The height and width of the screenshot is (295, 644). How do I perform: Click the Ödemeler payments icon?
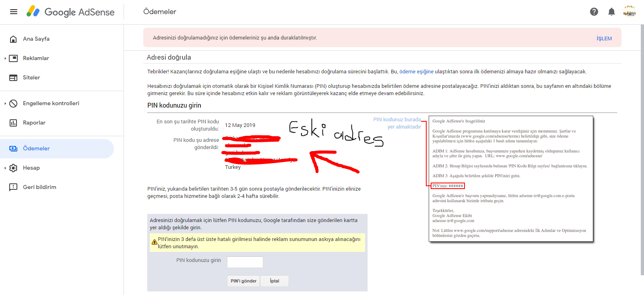(13, 149)
